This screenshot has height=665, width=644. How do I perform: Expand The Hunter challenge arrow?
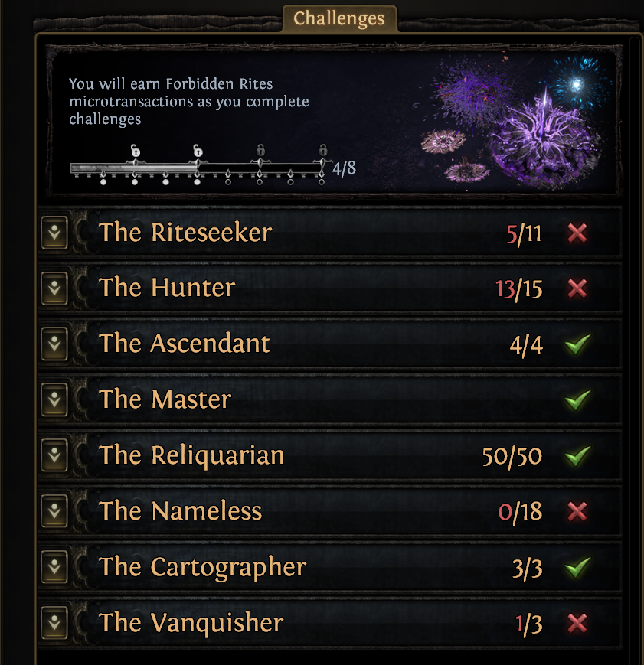click(x=54, y=288)
